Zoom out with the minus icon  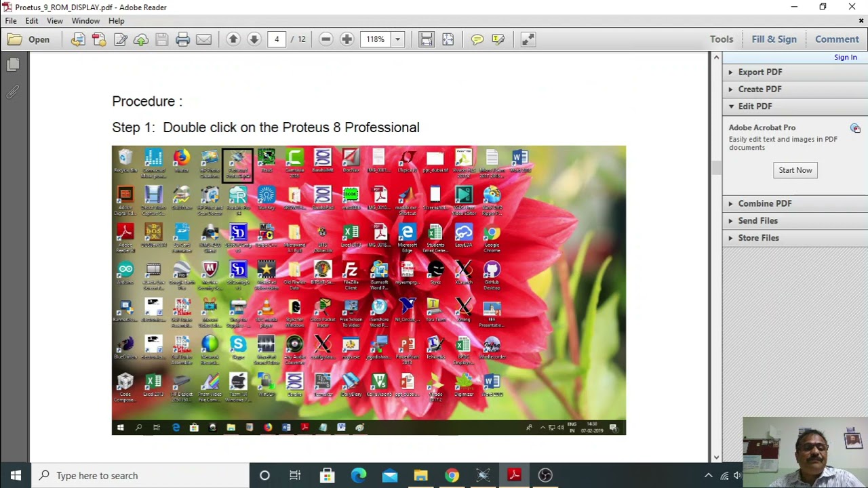(x=325, y=39)
